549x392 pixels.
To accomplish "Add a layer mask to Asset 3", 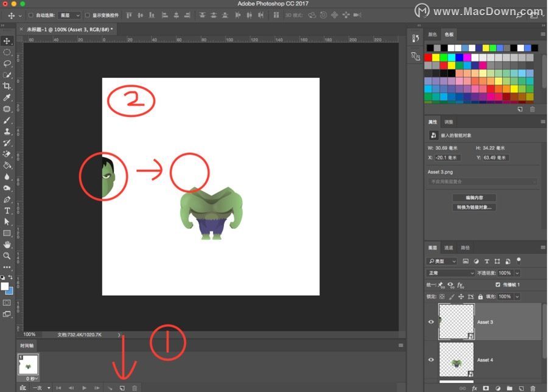I will (486, 388).
